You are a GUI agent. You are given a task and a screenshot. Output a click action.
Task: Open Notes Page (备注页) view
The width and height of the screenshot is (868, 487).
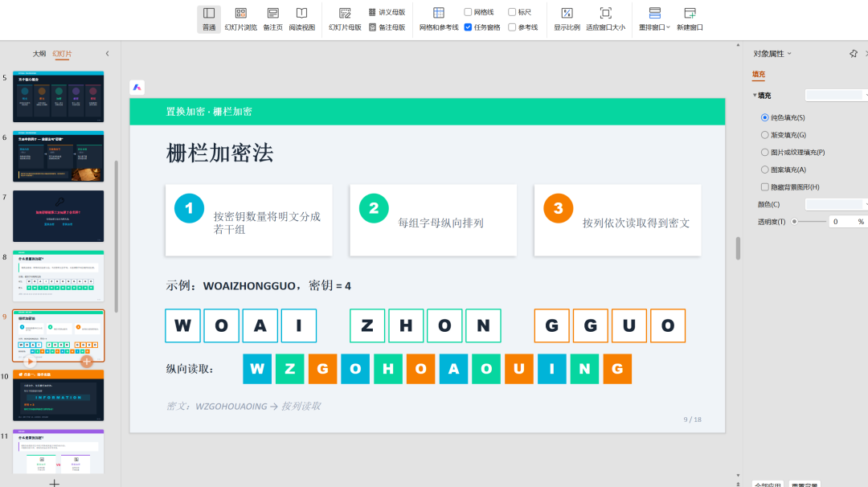[x=273, y=18]
